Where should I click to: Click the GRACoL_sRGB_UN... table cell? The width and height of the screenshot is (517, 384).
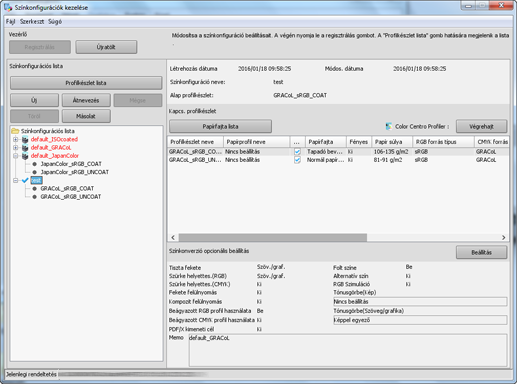click(x=195, y=160)
